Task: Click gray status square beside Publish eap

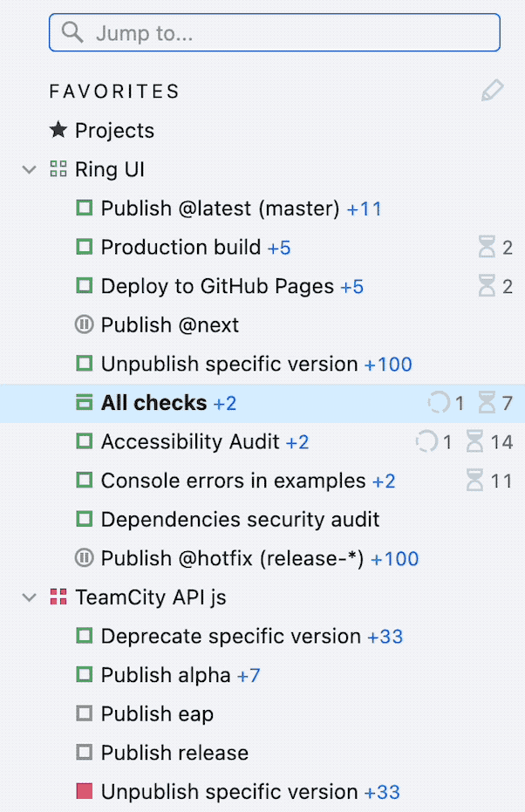Action: click(84, 714)
